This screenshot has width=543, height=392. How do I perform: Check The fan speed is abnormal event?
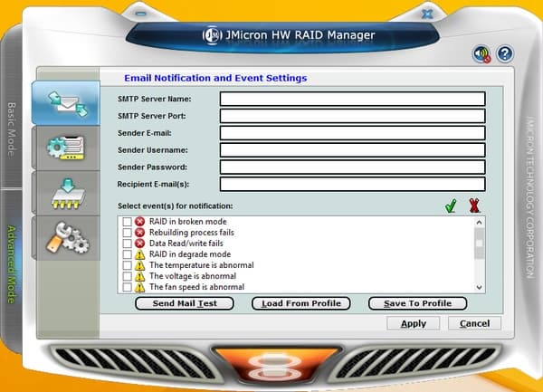(127, 287)
